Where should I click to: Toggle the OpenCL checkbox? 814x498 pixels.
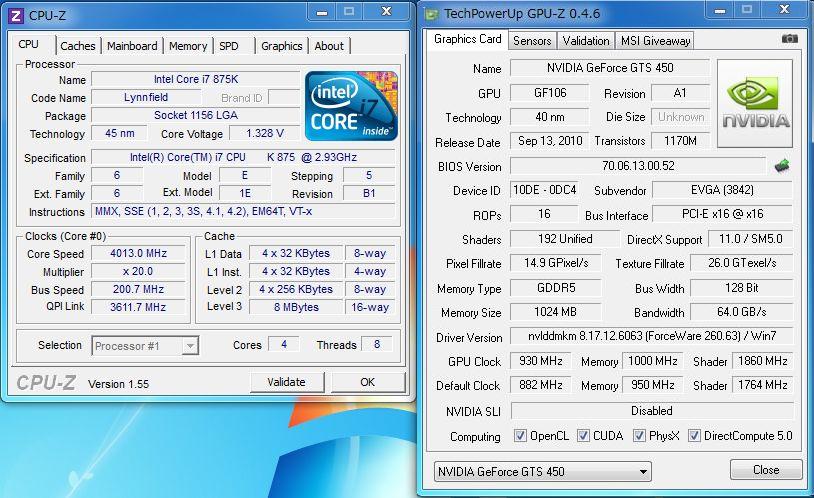(x=520, y=435)
